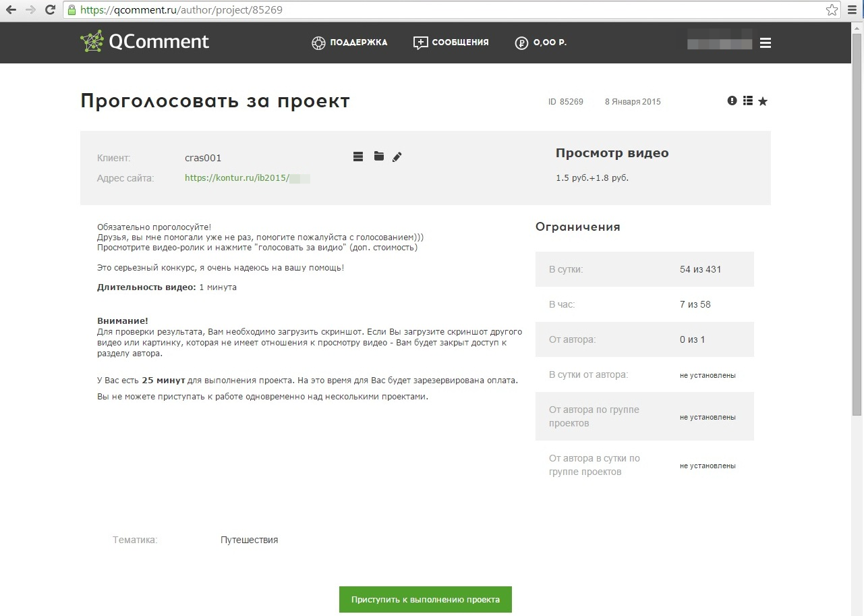Click the В сутки от автора label

tap(588, 374)
